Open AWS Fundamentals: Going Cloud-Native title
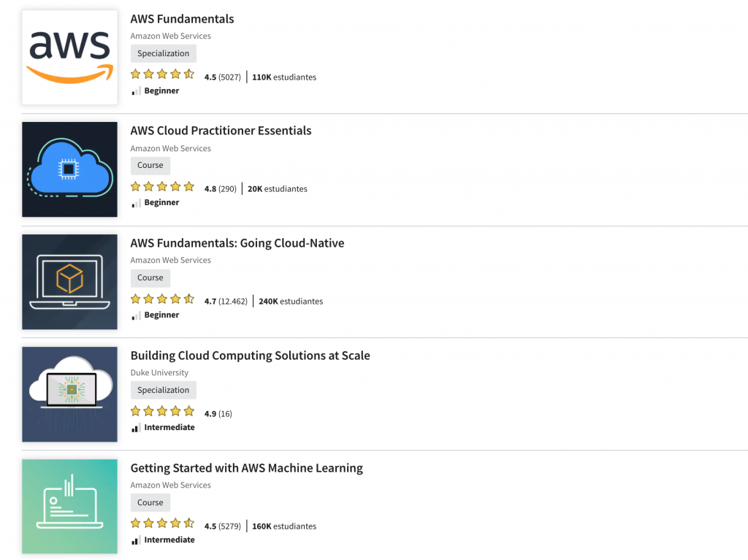The width and height of the screenshot is (748, 560). coord(237,243)
